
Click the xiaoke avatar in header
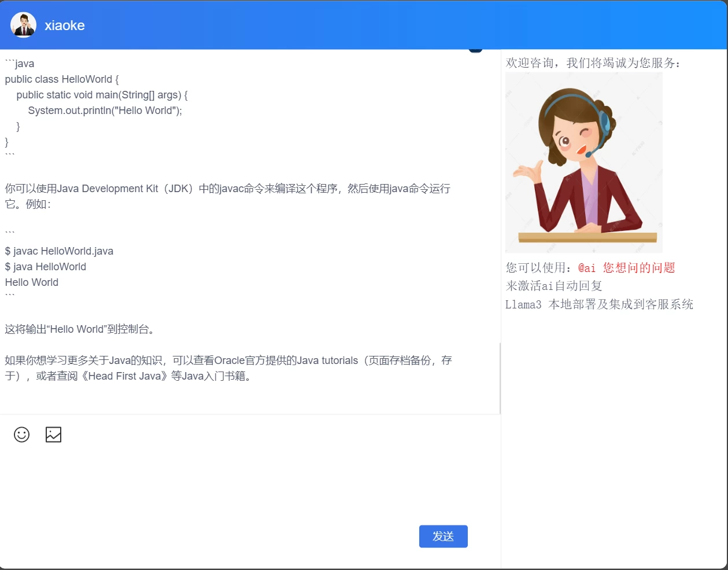[24, 25]
